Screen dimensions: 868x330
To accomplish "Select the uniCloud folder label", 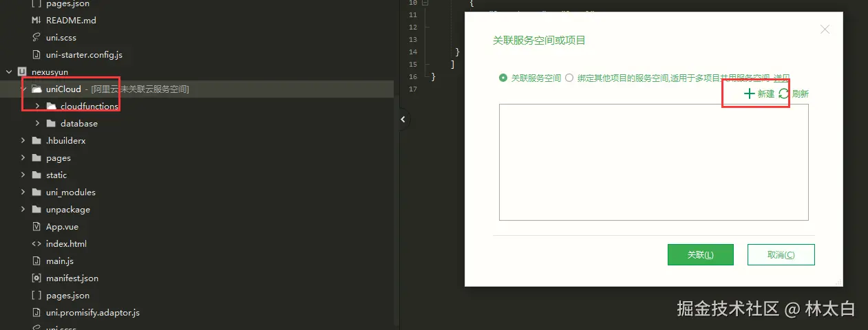I will [x=63, y=89].
